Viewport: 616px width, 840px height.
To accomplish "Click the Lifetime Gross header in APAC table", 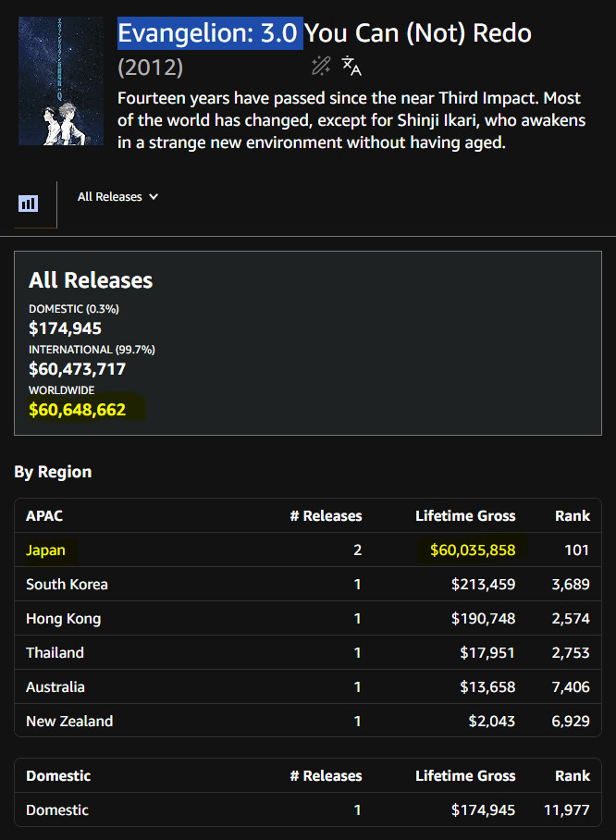I will pos(465,515).
